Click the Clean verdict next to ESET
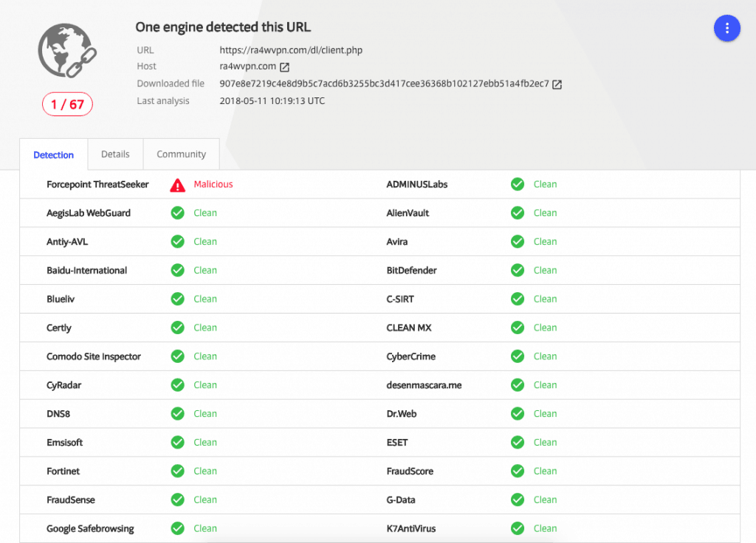The width and height of the screenshot is (756, 543). click(x=545, y=443)
